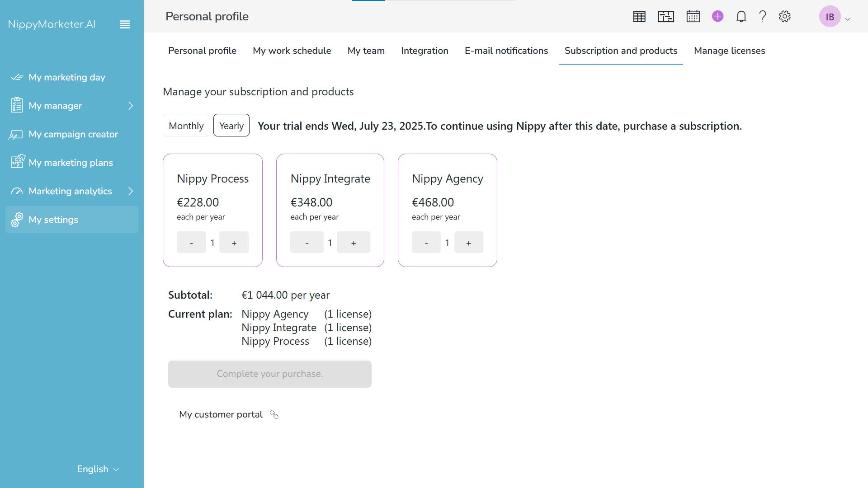
Task: Open the board layout icon in header
Action: point(666,17)
